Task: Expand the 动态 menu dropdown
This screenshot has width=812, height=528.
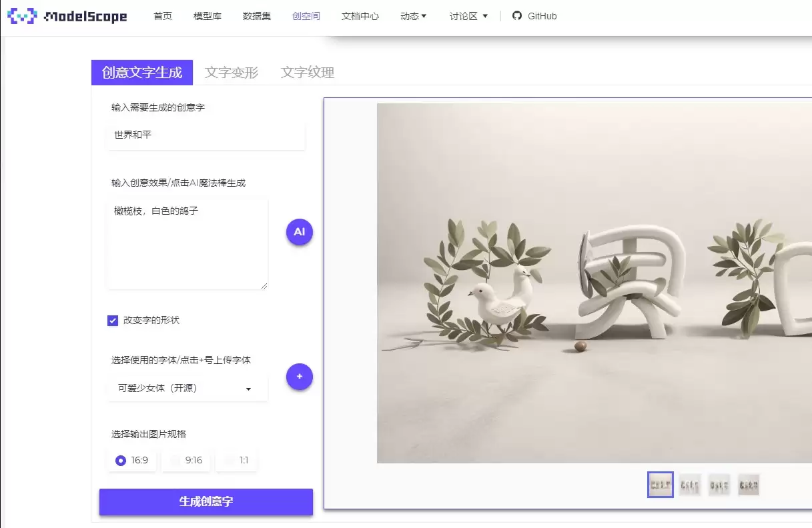Action: [x=412, y=15]
